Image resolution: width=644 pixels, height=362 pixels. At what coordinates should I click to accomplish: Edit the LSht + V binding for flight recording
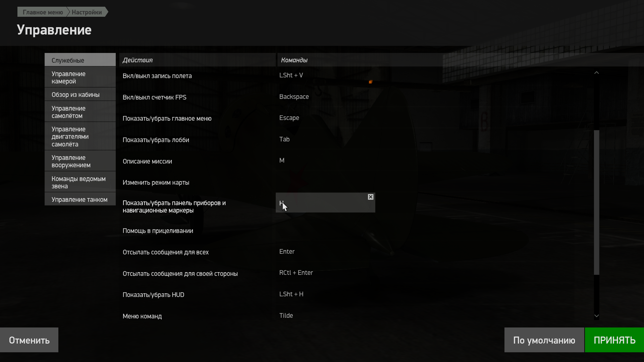[325, 75]
